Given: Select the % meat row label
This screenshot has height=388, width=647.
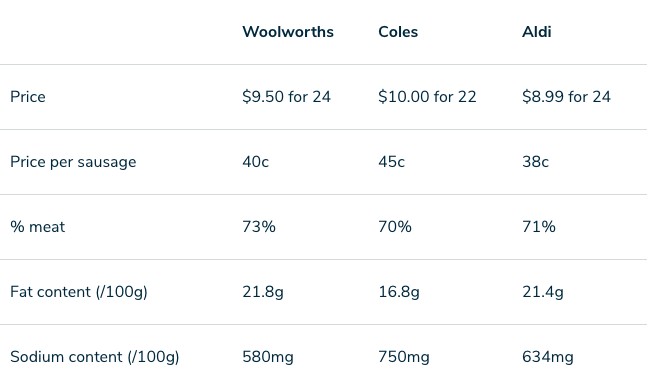Looking at the screenshot, I should (x=38, y=227).
